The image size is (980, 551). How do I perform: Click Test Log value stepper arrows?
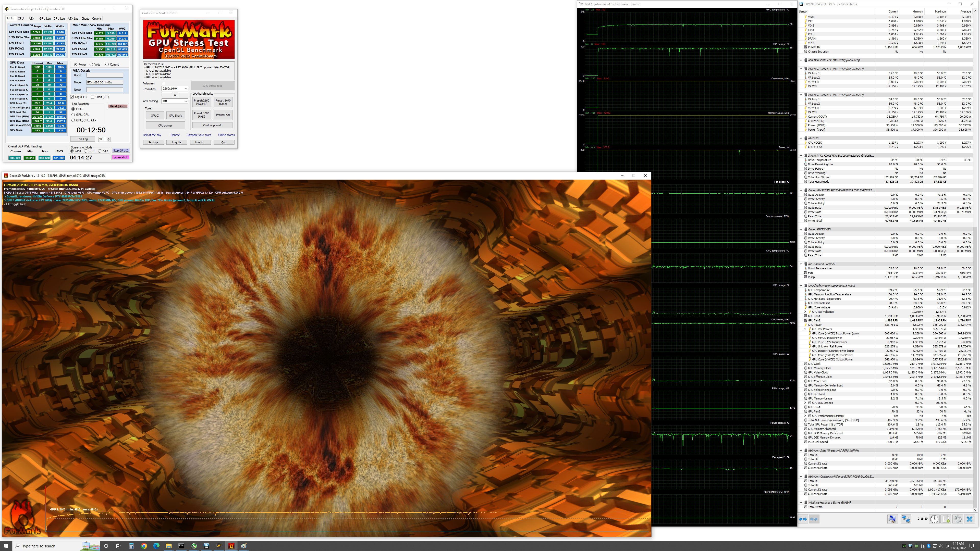108,139
